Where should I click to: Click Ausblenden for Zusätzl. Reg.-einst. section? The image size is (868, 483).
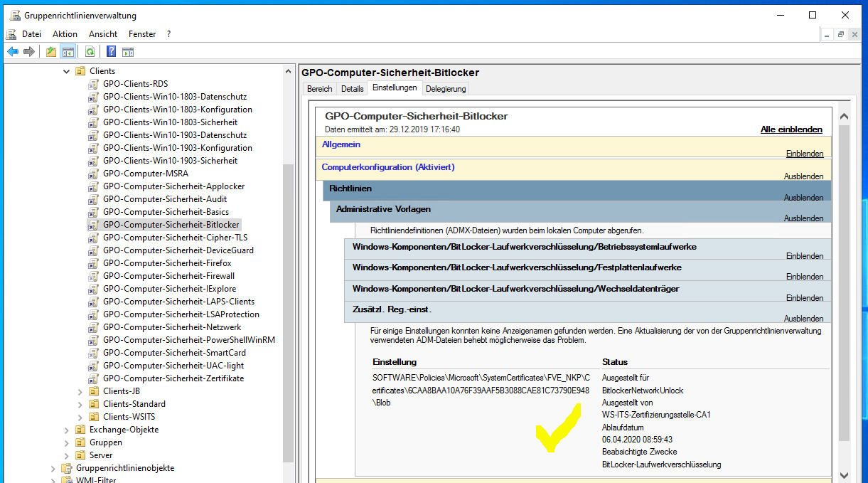coord(804,319)
